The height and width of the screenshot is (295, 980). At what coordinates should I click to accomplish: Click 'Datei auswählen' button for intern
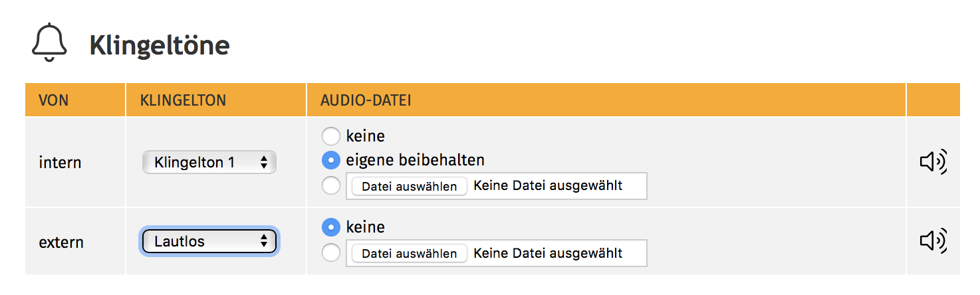(410, 187)
